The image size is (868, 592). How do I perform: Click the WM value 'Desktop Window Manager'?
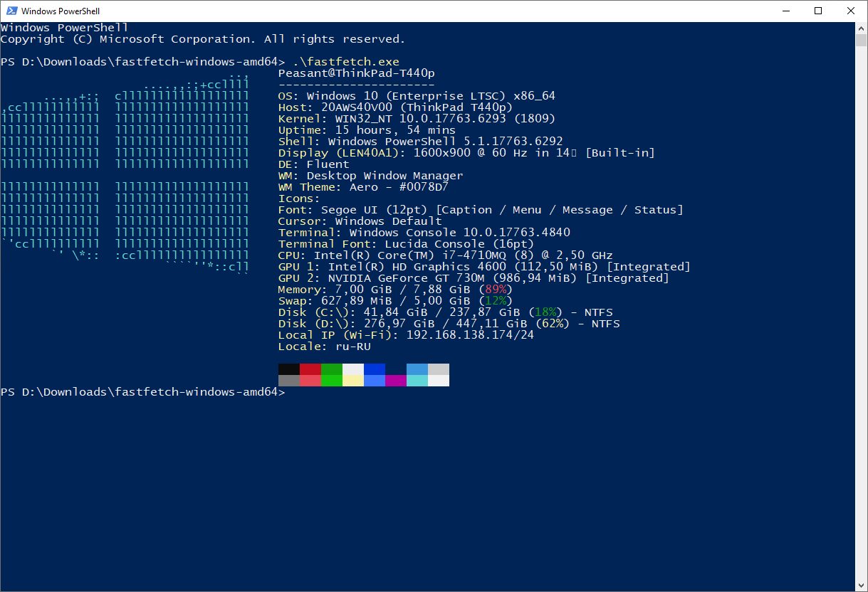tap(385, 176)
